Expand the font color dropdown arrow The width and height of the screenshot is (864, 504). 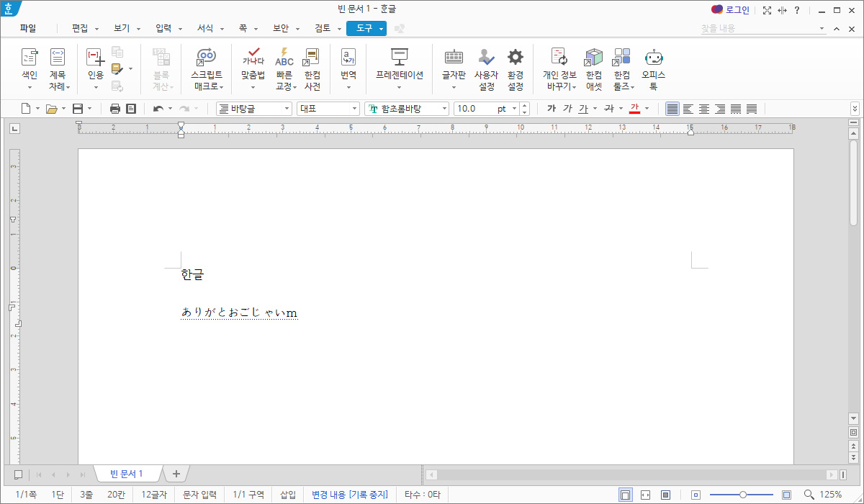click(x=647, y=109)
